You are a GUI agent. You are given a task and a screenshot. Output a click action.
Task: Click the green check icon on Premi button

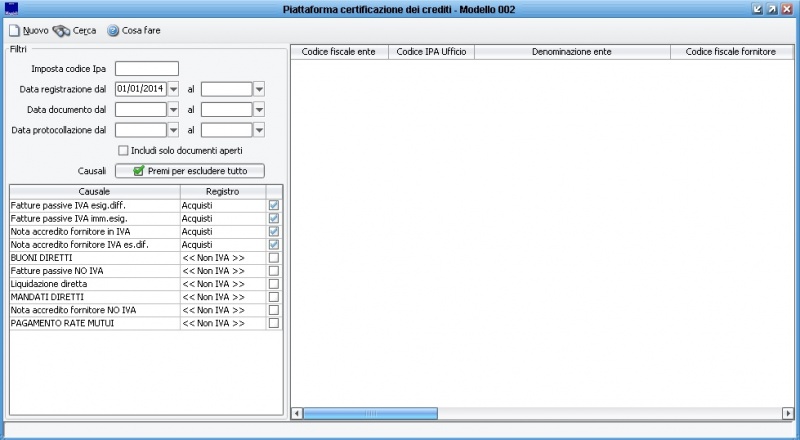pos(138,171)
